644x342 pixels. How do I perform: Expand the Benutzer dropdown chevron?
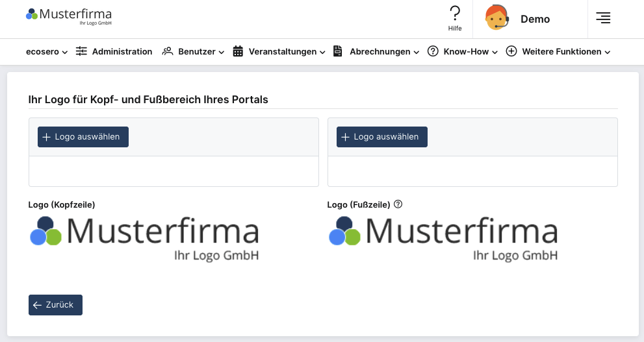click(222, 52)
